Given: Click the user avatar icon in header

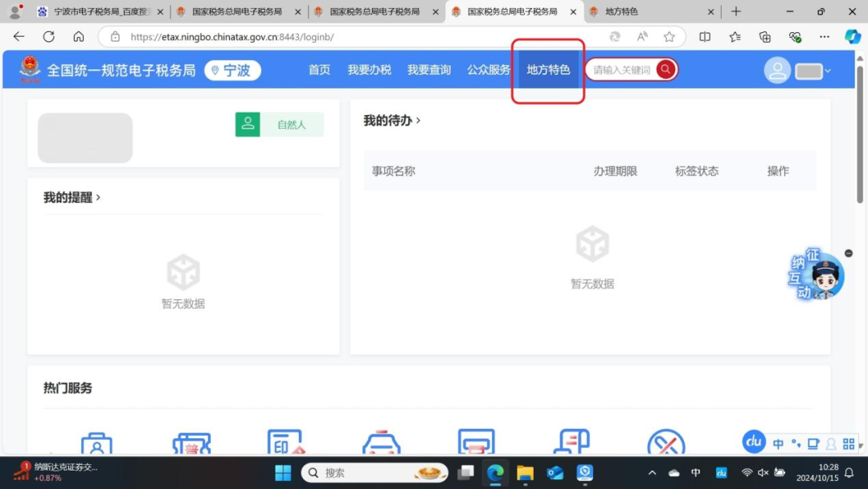Looking at the screenshot, I should (777, 71).
